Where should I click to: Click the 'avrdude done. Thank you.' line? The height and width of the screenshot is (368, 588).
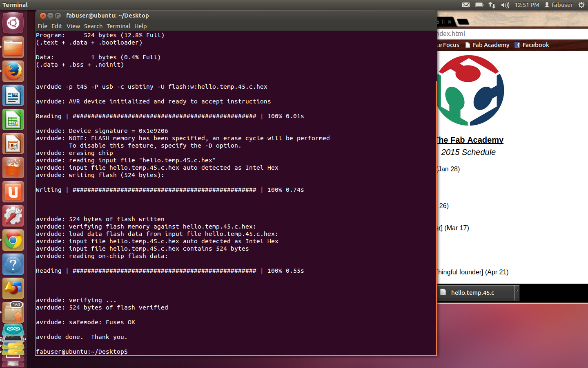82,337
